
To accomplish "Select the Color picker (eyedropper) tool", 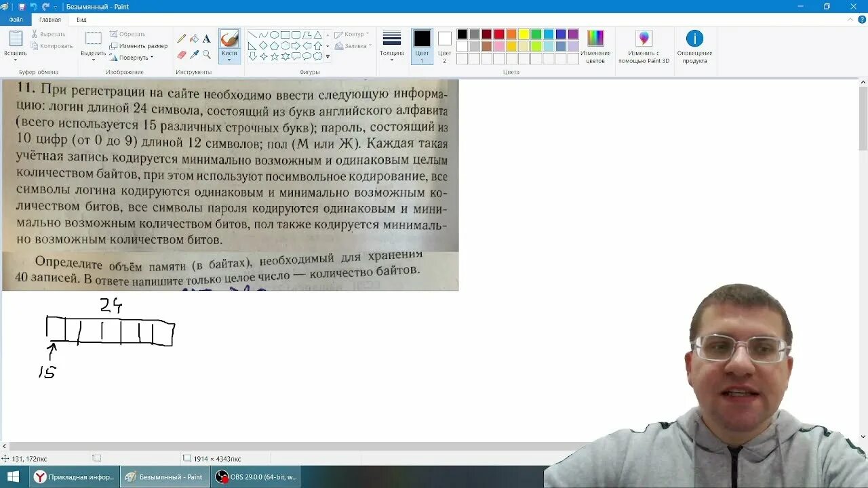I will point(195,54).
